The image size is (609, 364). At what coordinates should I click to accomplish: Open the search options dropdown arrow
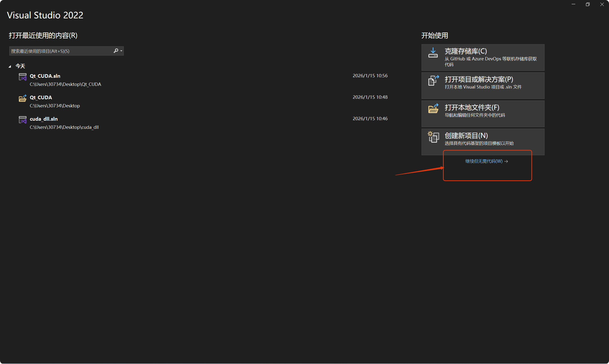click(121, 51)
